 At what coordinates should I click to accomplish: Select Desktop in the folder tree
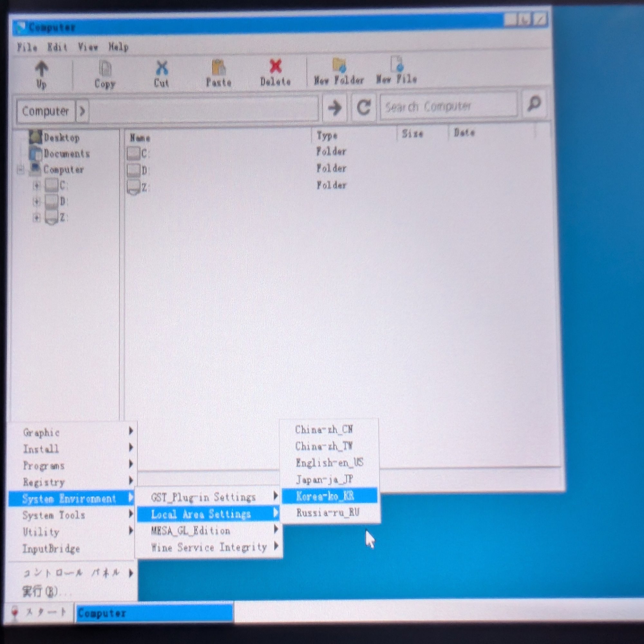pos(61,137)
